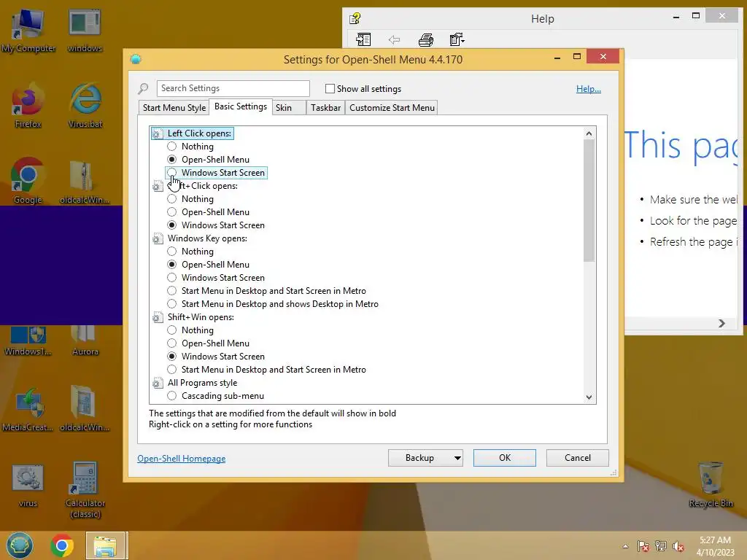747x560 pixels.
Task: Click the Shift+Win opens setting header
Action: click(x=201, y=317)
